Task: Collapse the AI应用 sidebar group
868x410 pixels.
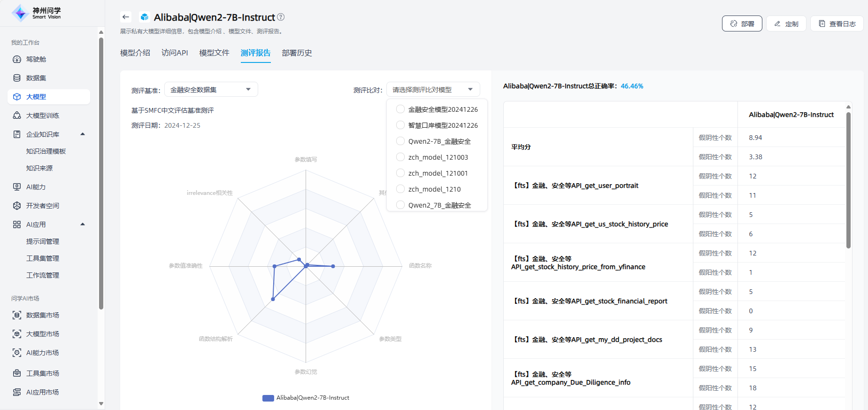Action: coord(83,224)
